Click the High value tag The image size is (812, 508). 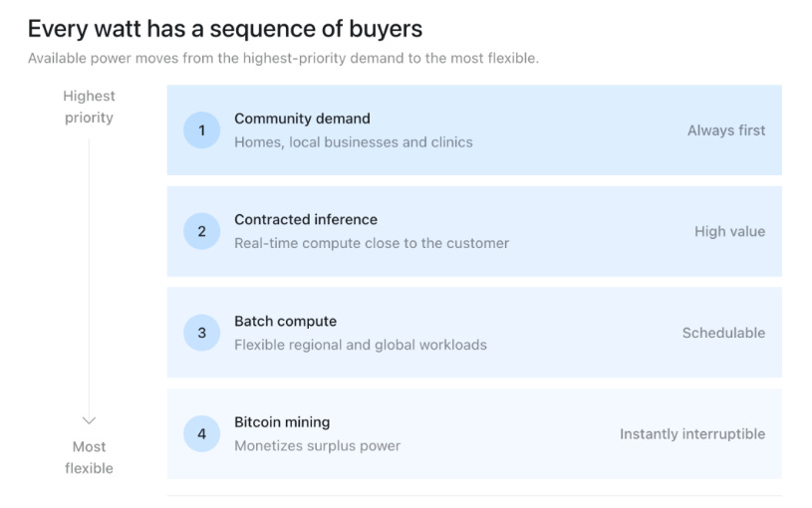click(729, 231)
